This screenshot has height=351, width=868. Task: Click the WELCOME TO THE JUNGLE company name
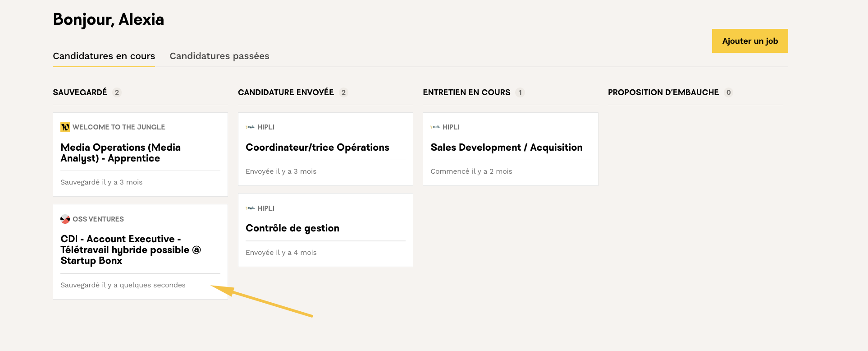119,127
